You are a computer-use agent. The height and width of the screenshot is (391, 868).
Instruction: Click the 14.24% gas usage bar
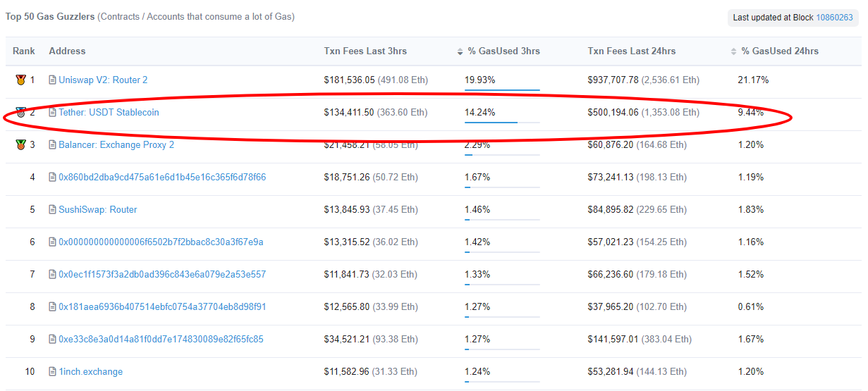click(502, 123)
